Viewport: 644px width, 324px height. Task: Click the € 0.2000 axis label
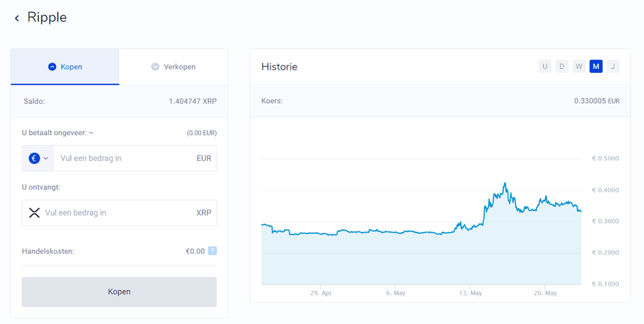pyautogui.click(x=605, y=252)
